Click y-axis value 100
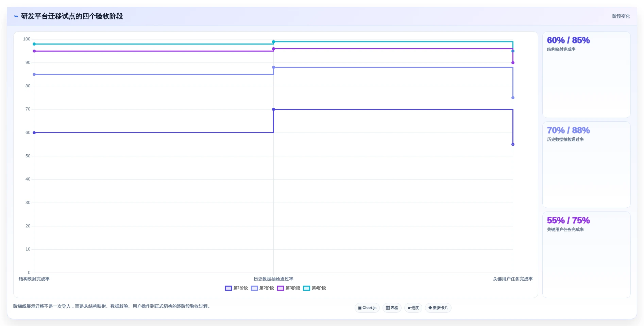This screenshot has width=644, height=326. click(27, 39)
